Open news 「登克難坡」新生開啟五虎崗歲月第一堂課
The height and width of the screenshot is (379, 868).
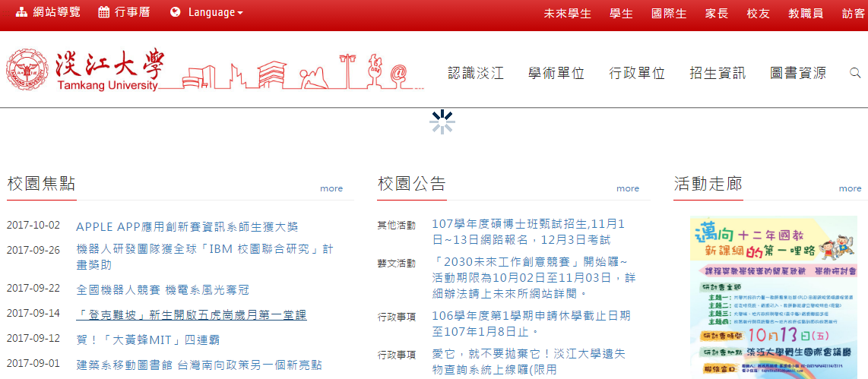point(192,314)
